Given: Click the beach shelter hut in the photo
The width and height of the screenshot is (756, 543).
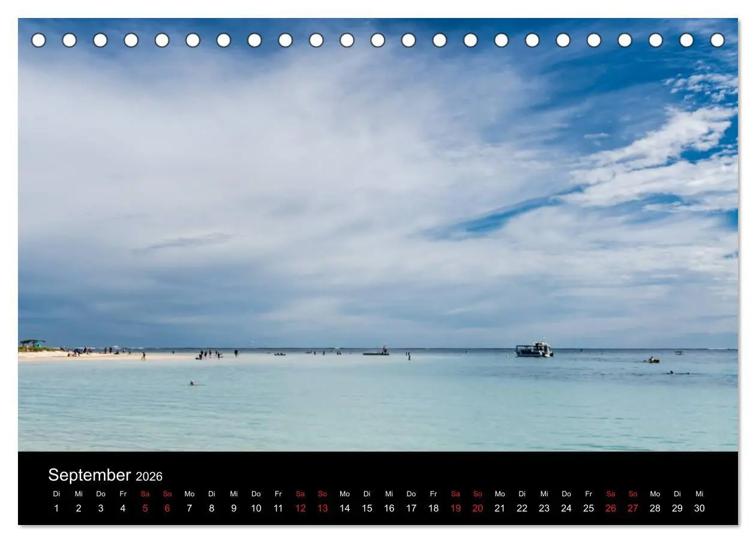Looking at the screenshot, I should (x=32, y=344).
